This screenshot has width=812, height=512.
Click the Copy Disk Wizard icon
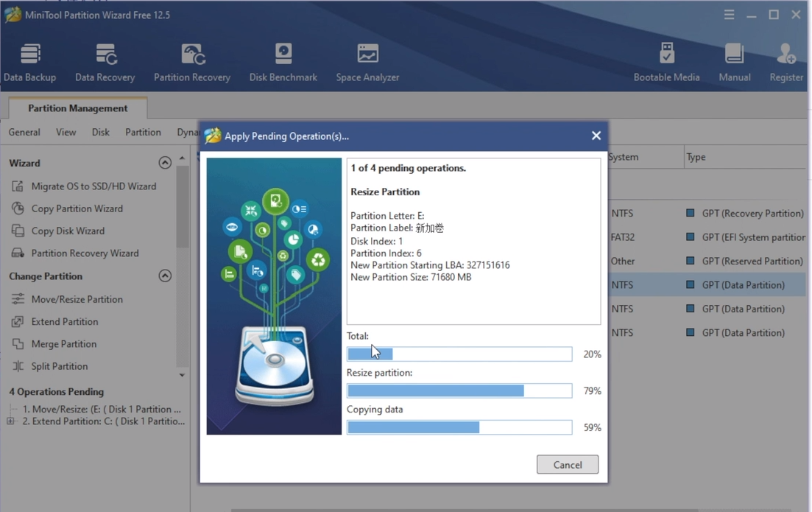(18, 231)
